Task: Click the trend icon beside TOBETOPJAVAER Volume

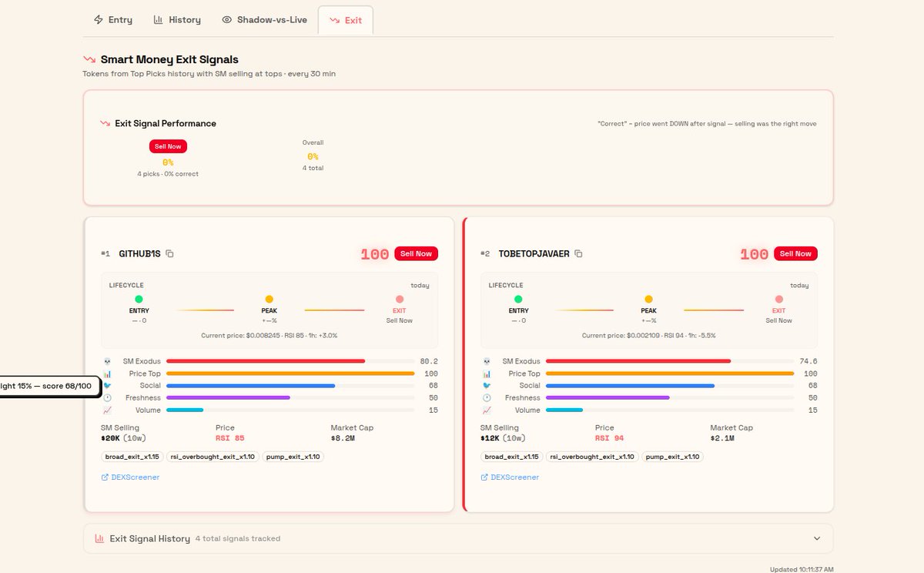Action: (487, 410)
